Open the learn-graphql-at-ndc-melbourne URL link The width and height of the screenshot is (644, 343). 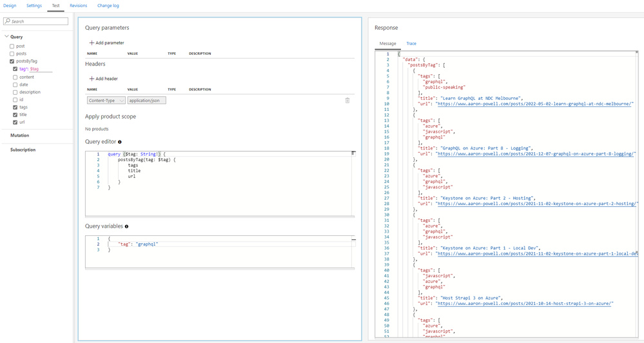(534, 104)
